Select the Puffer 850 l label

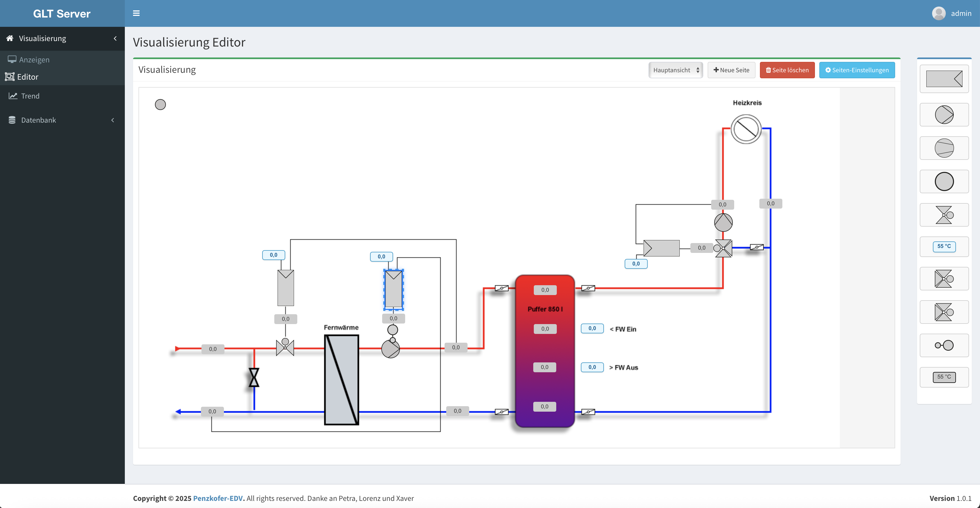pos(545,309)
